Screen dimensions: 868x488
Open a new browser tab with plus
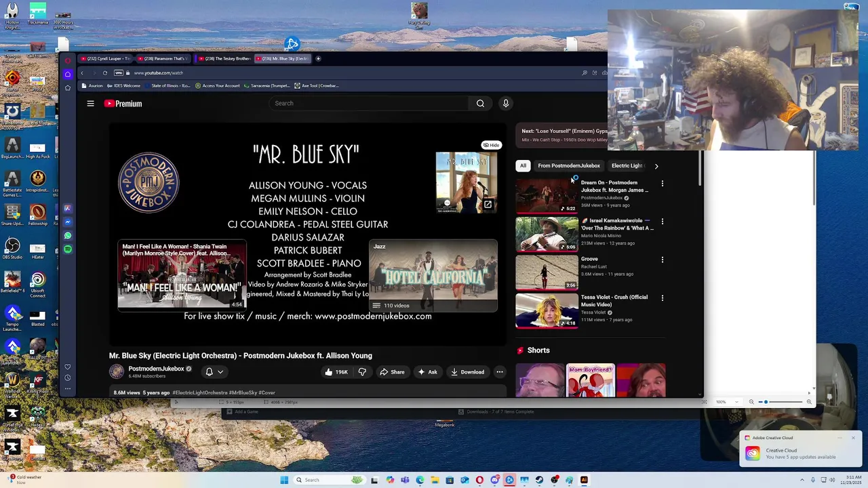tap(318, 58)
